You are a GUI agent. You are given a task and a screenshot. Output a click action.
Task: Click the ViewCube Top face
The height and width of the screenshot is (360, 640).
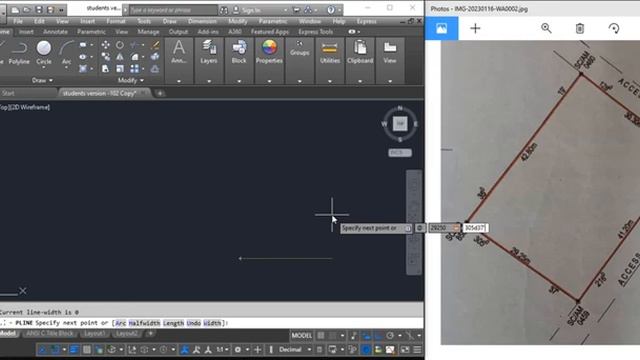click(400, 123)
